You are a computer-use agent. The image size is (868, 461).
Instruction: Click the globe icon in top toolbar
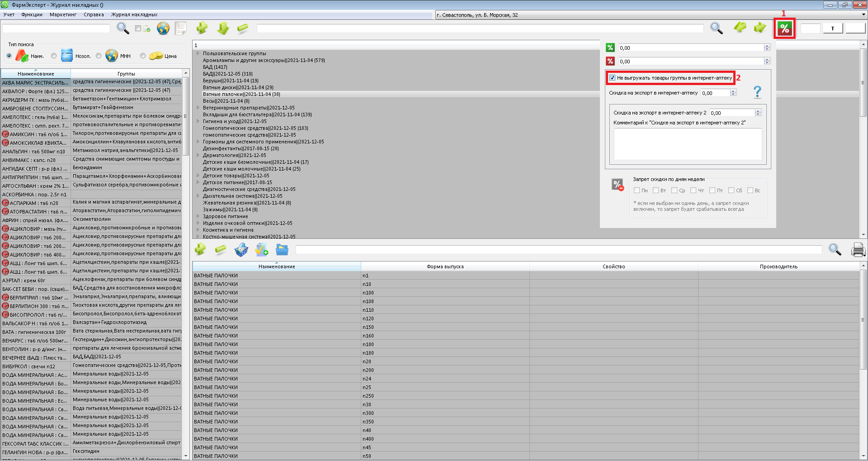(x=163, y=29)
